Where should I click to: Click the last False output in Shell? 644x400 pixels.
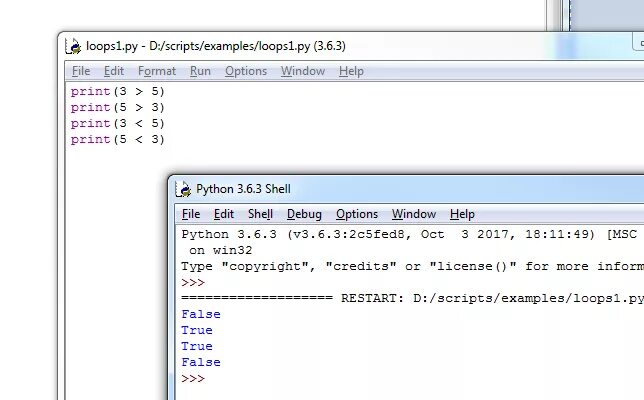[x=201, y=362]
